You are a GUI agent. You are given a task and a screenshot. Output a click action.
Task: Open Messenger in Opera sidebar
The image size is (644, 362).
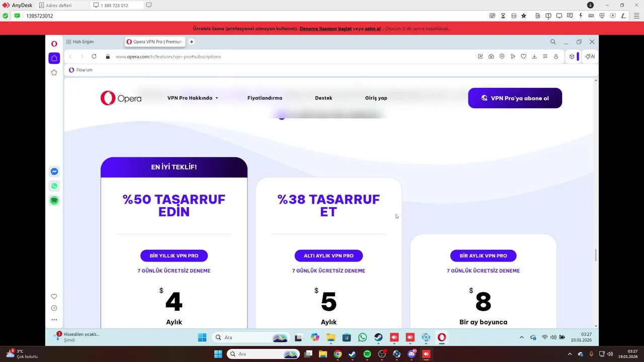pos(54,171)
